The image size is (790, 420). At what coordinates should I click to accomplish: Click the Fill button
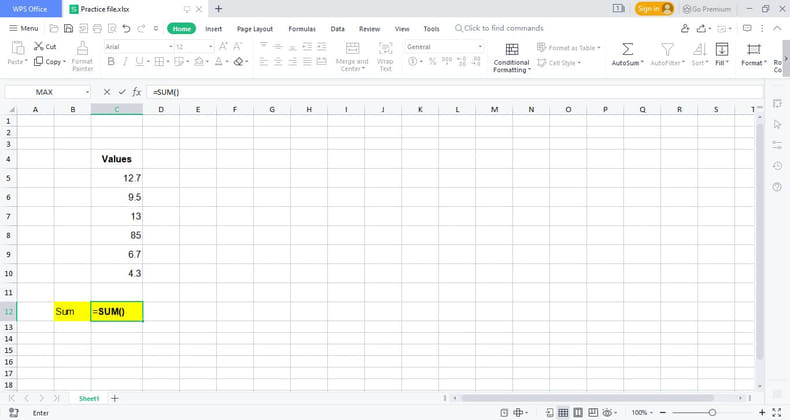click(x=721, y=54)
